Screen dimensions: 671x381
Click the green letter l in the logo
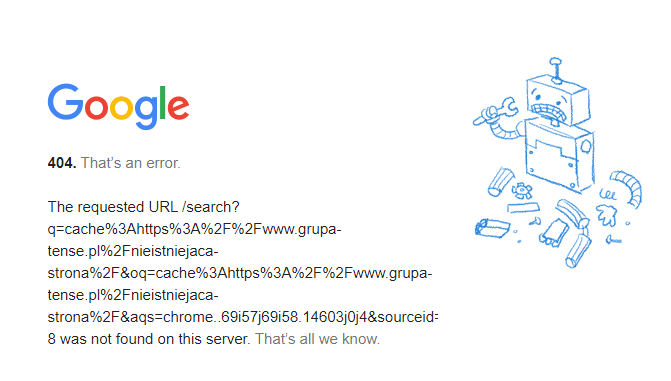coord(163,102)
